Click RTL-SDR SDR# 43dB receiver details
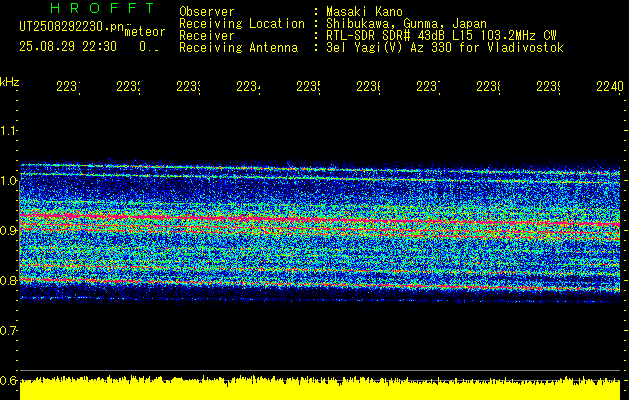Viewport: 629px width, 400px height. 441,36
